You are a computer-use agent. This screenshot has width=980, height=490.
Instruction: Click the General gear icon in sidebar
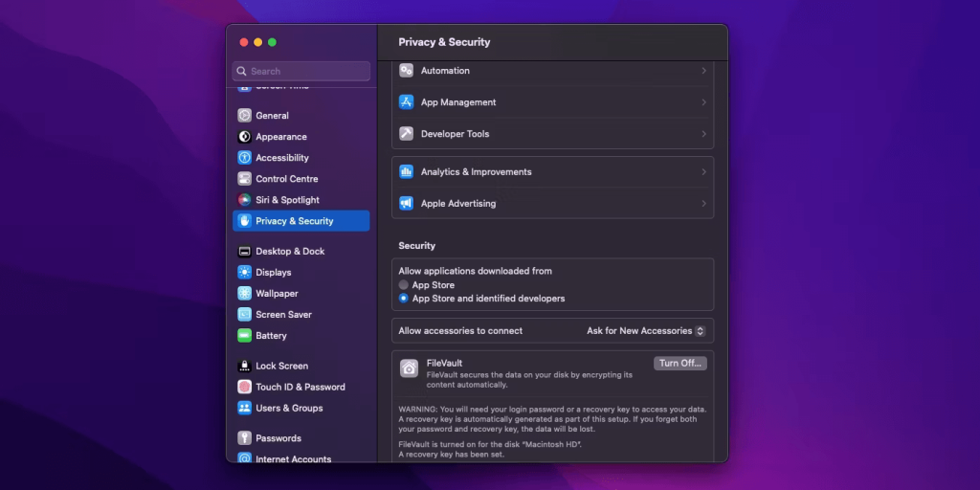244,116
